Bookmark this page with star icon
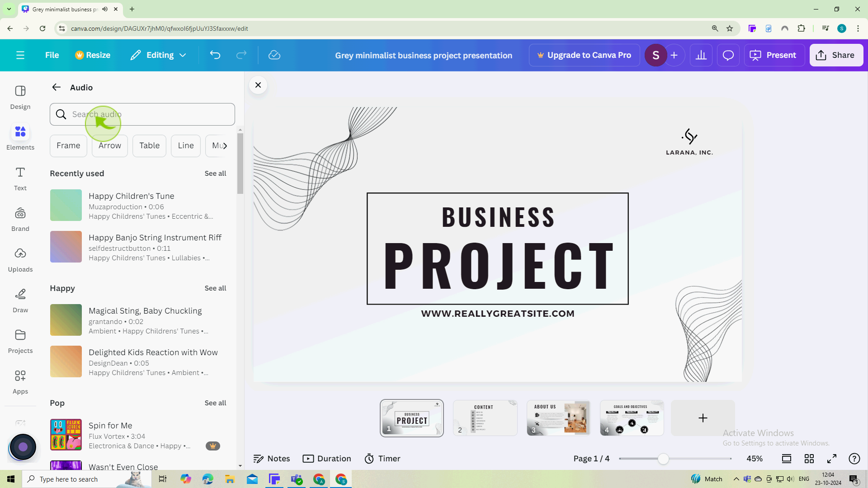The height and width of the screenshot is (488, 868). click(x=730, y=28)
